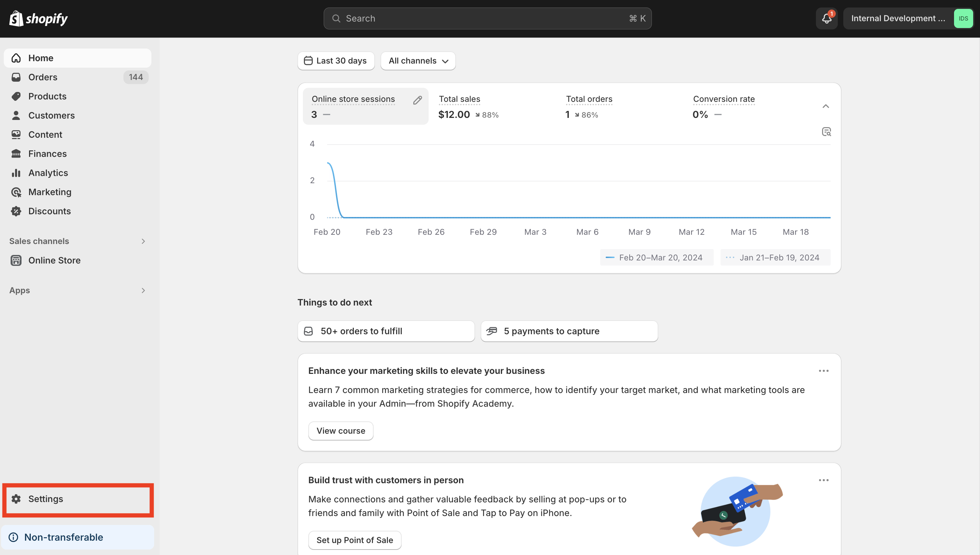Click the Feb 20–Mar 20, 2024 legend
The width and height of the screenshot is (980, 555).
pyautogui.click(x=656, y=257)
